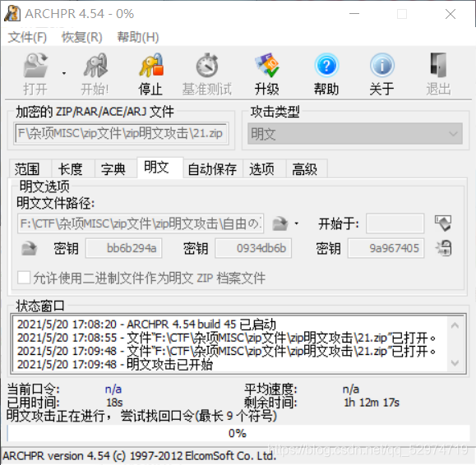The width and height of the screenshot is (476, 465).
Task: Switch to the 范围 tab
Action: click(x=30, y=168)
